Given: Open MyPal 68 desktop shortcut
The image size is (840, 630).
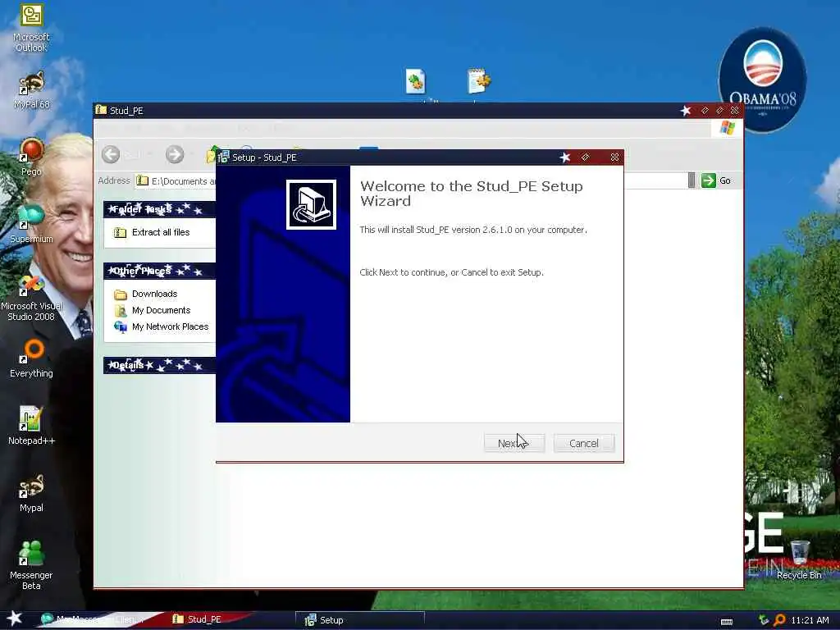Looking at the screenshot, I should tap(31, 90).
